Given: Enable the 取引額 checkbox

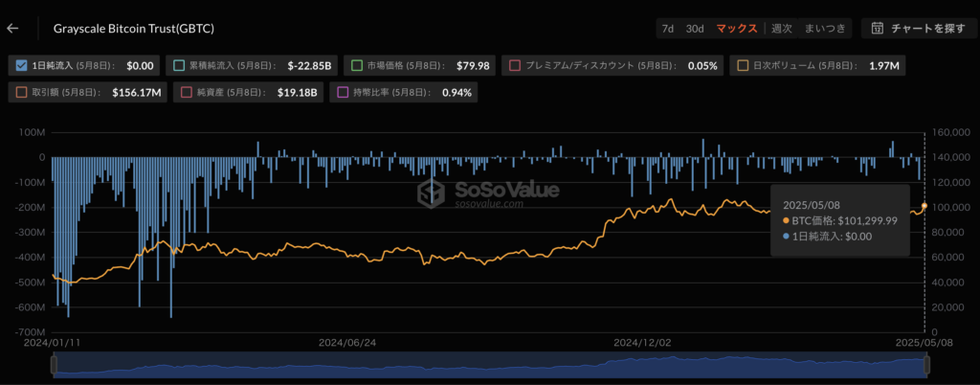Looking at the screenshot, I should (23, 93).
